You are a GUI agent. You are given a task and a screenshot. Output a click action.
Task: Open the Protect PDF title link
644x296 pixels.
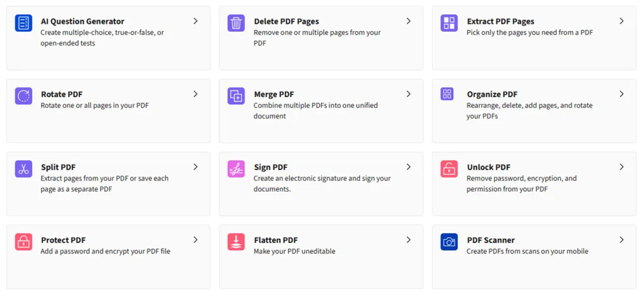[63, 240]
